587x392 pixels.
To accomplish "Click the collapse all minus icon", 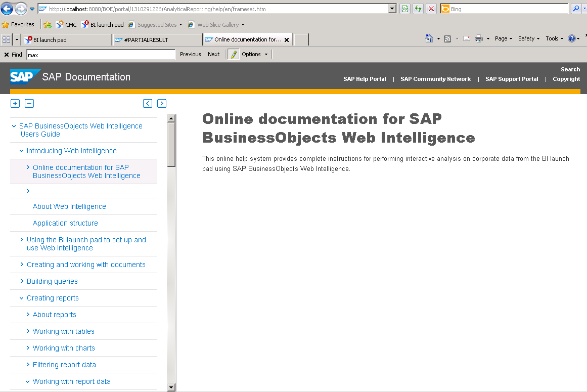I will [29, 103].
